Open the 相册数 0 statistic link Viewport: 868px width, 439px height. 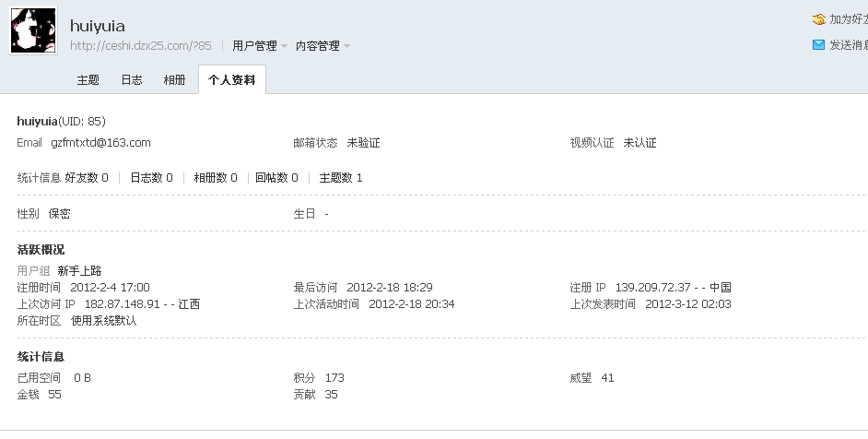point(216,178)
